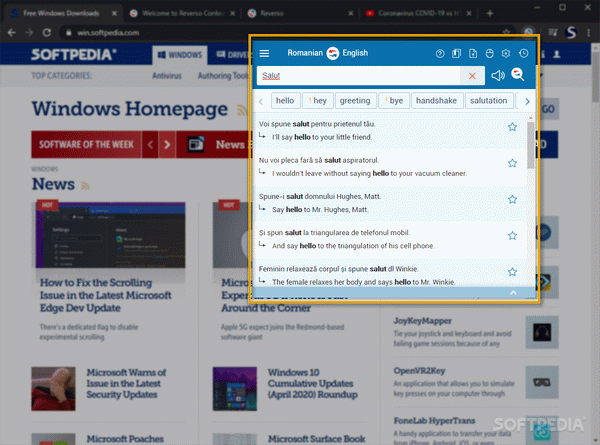Show previous translation suggestions

261,101
